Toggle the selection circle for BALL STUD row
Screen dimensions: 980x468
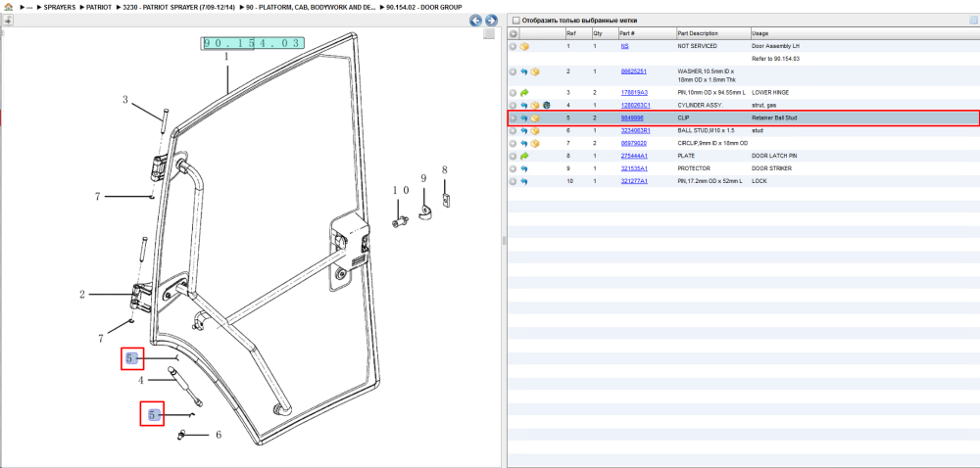[x=514, y=131]
